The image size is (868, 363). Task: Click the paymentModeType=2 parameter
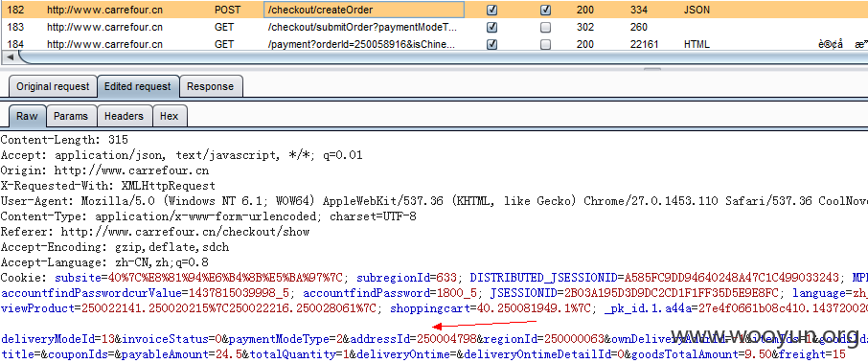click(286, 339)
